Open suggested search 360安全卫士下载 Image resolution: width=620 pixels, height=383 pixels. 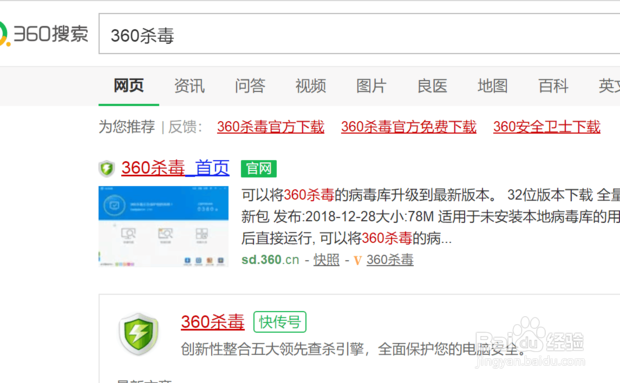click(x=546, y=127)
